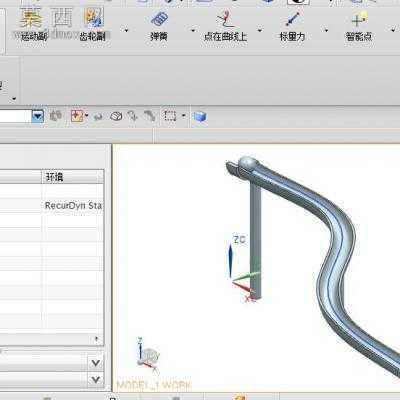Select the dashed rectangle selection tool
Image resolution: width=400 pixels, height=400 pixels.
tap(170, 116)
